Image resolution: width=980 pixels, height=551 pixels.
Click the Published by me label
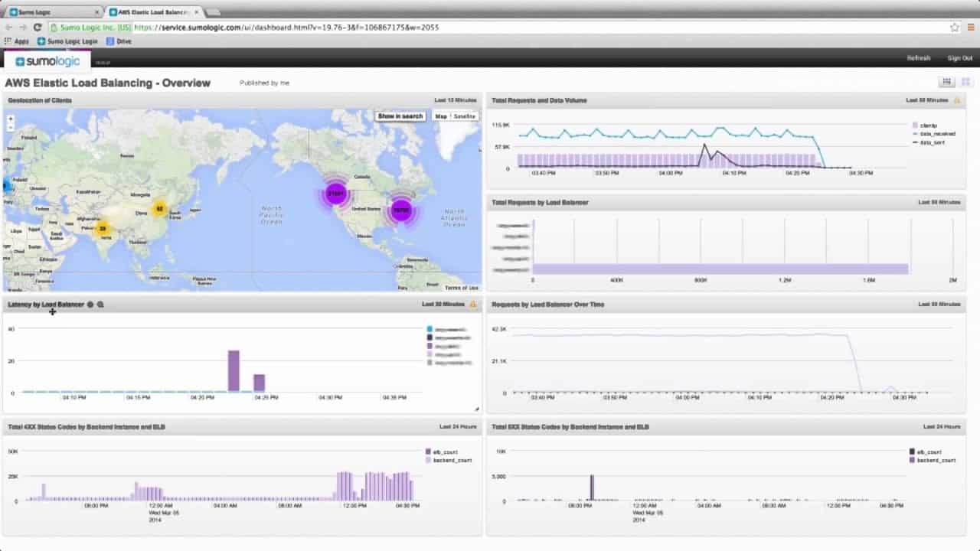click(x=264, y=83)
